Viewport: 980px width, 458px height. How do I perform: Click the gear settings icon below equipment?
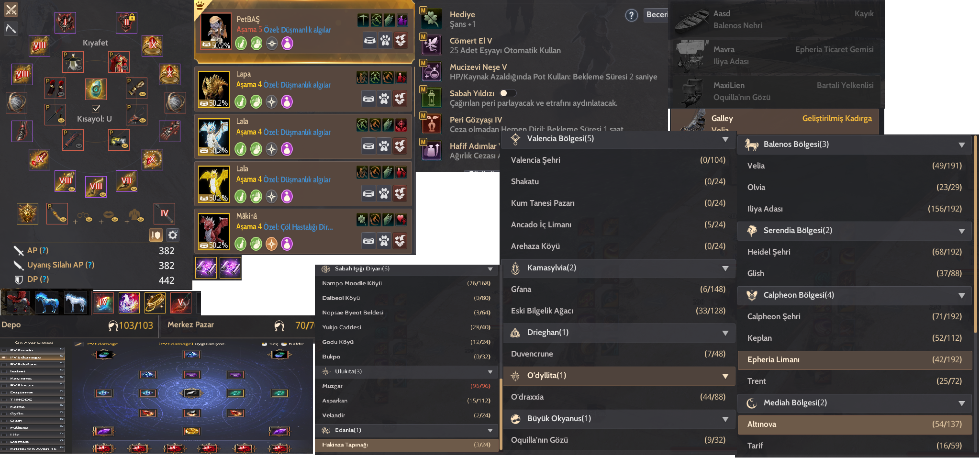173,235
